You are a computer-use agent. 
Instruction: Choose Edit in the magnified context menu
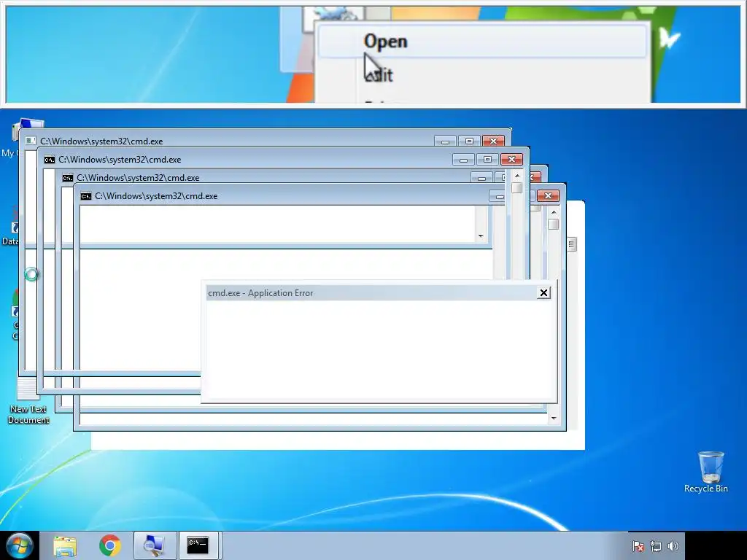click(379, 75)
